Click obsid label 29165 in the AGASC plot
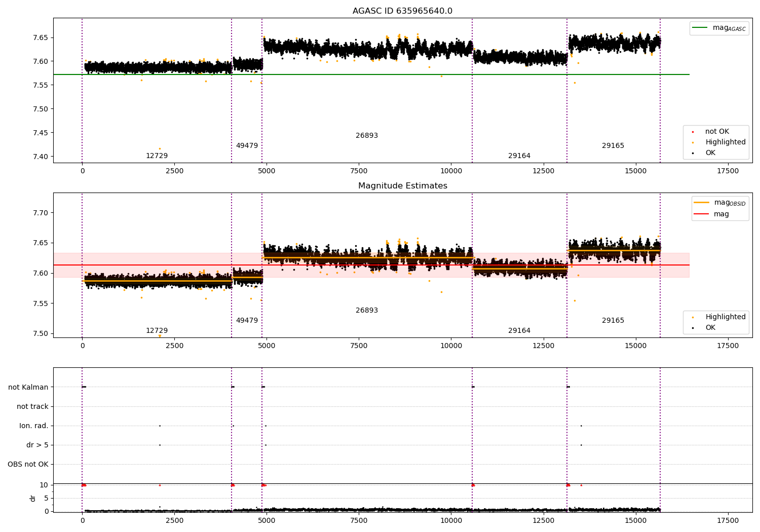760x532 pixels. 613,146
